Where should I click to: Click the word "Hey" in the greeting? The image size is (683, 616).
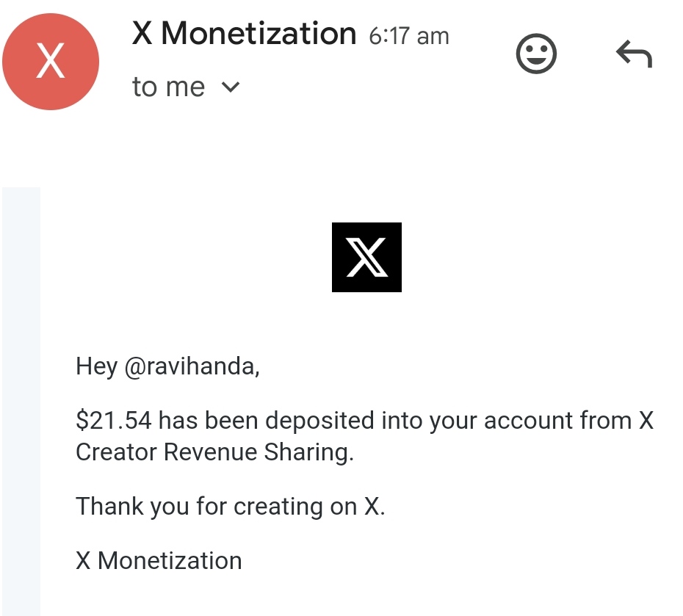(96, 366)
